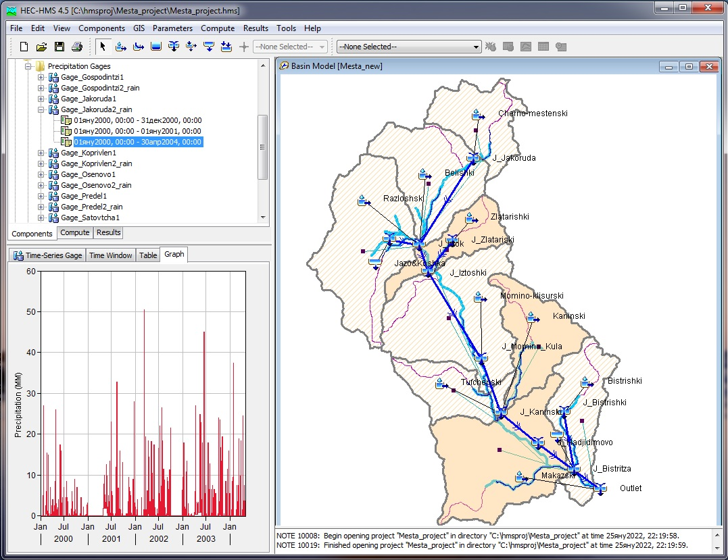
Task: Show the Table tab
Action: coord(148,255)
